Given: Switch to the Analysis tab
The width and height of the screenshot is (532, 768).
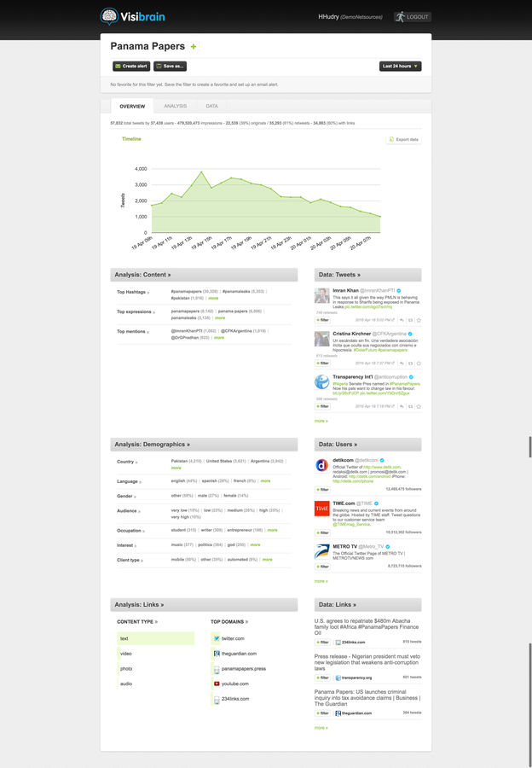Looking at the screenshot, I should [175, 106].
